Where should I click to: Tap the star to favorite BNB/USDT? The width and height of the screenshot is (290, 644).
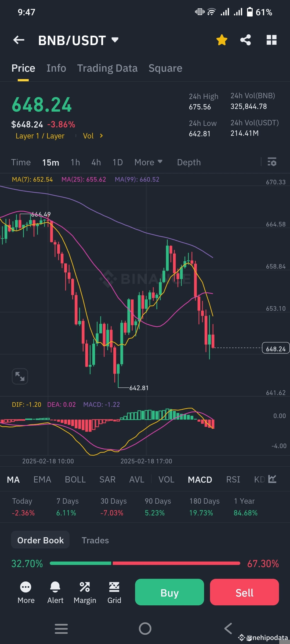pyautogui.click(x=222, y=40)
